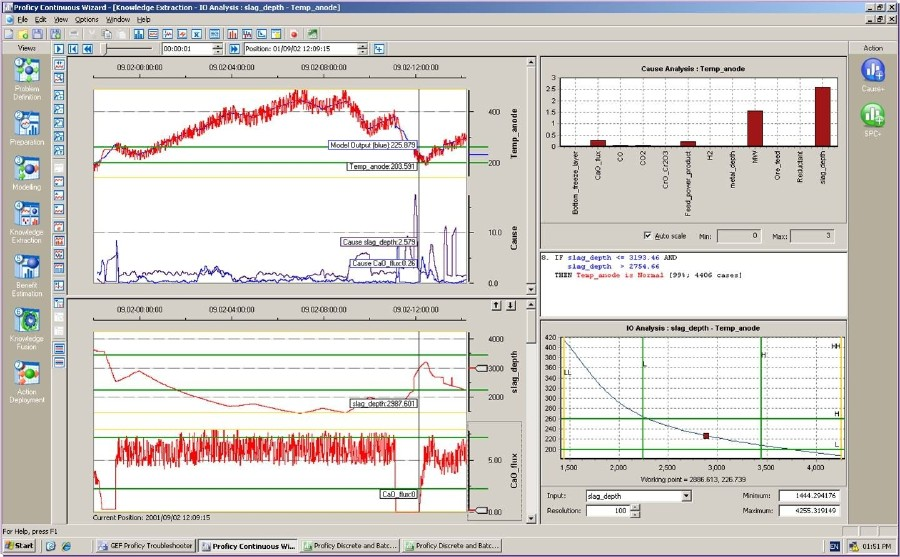
Task: Click the move chart up arrow button
Action: 496,305
